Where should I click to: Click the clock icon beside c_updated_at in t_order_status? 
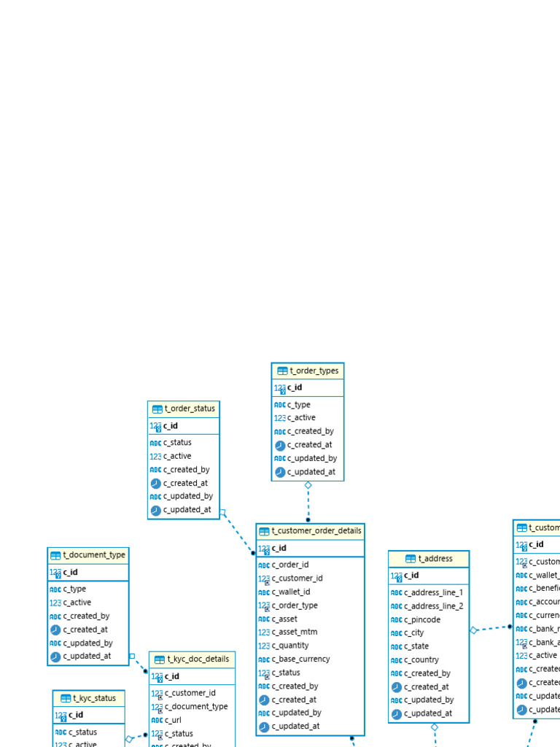(156, 510)
